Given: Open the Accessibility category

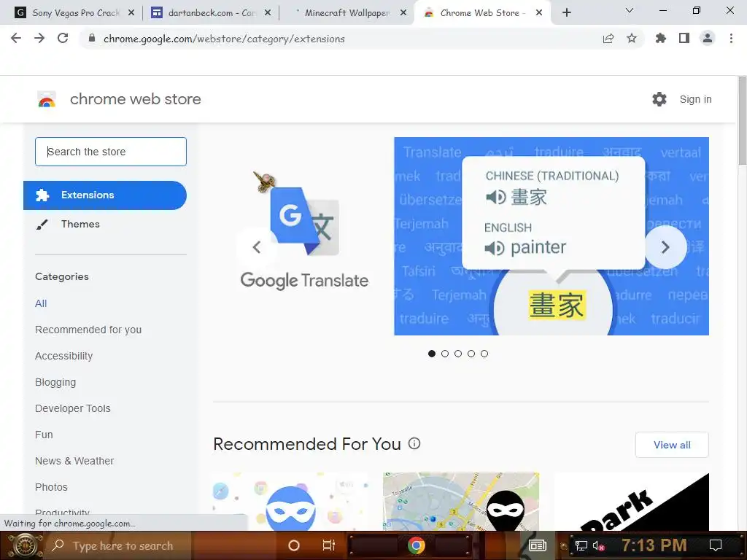Looking at the screenshot, I should click(x=64, y=356).
